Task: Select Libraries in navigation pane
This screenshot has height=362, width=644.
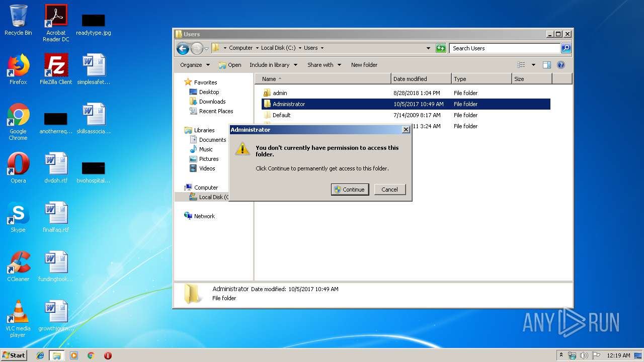Action: click(204, 130)
